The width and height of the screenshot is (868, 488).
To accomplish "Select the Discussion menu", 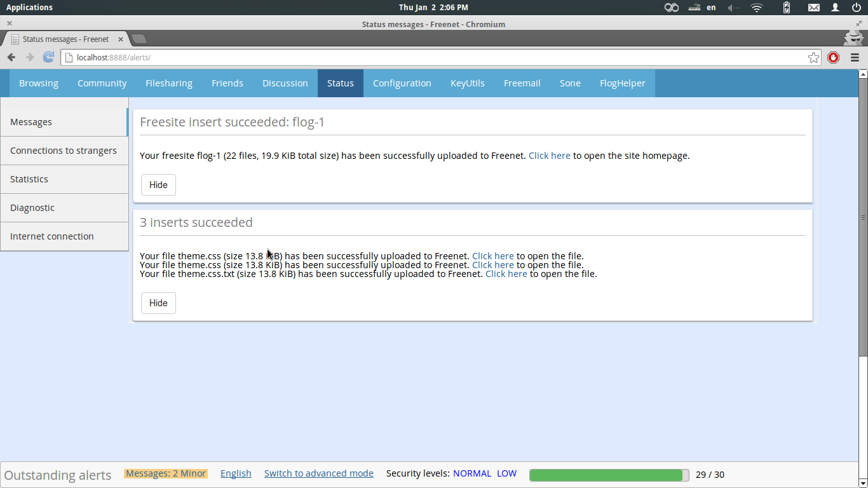I will coord(285,83).
